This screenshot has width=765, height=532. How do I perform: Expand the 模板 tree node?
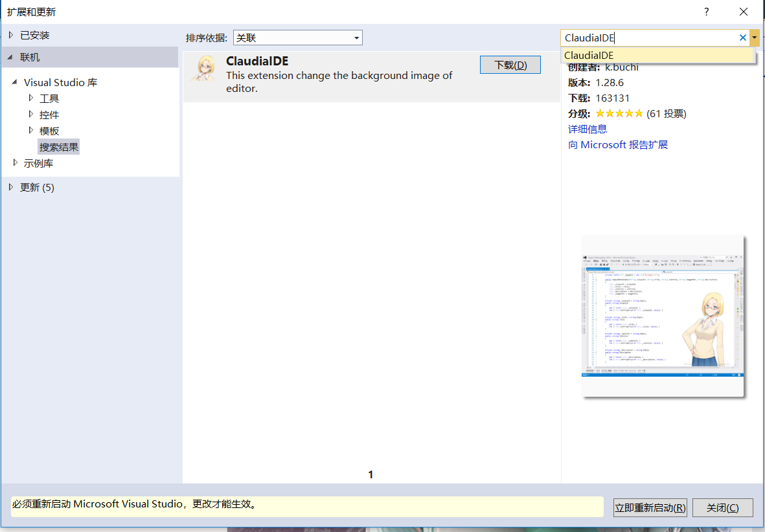30,130
